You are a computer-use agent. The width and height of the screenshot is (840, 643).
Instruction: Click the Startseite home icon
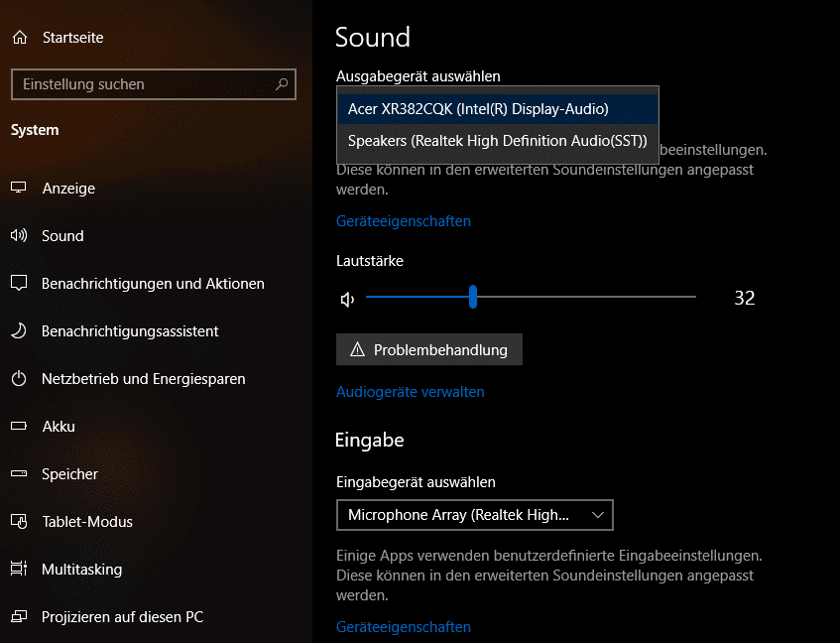[x=20, y=37]
